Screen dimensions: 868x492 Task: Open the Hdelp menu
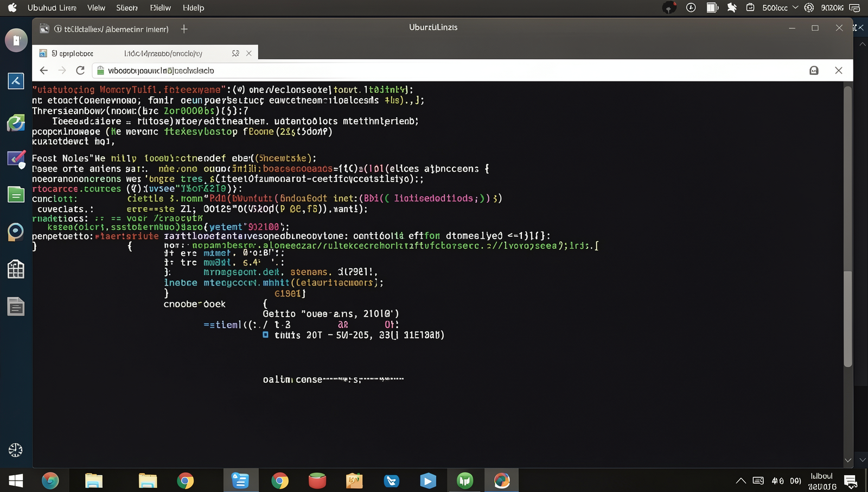[x=194, y=8]
